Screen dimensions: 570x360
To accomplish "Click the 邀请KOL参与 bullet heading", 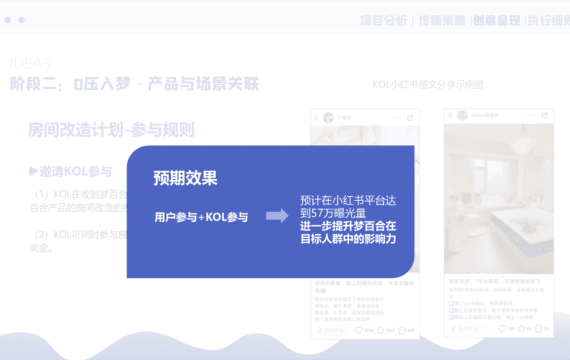I will [x=71, y=171].
